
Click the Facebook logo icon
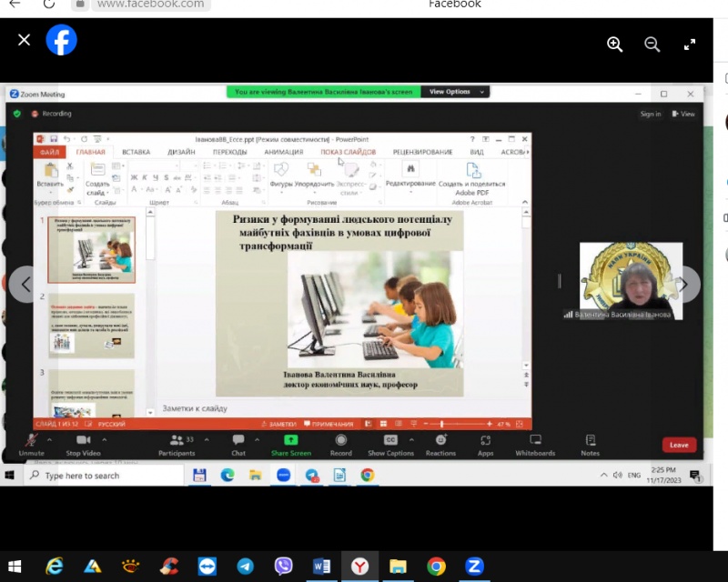[62, 40]
